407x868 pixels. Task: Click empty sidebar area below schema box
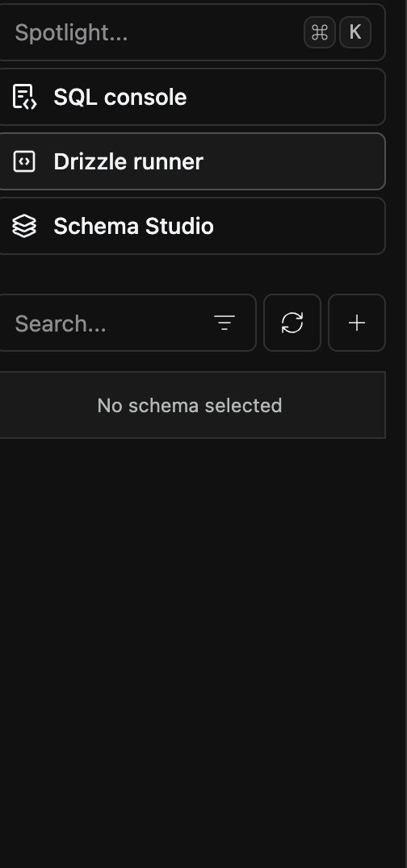pyautogui.click(x=191, y=636)
